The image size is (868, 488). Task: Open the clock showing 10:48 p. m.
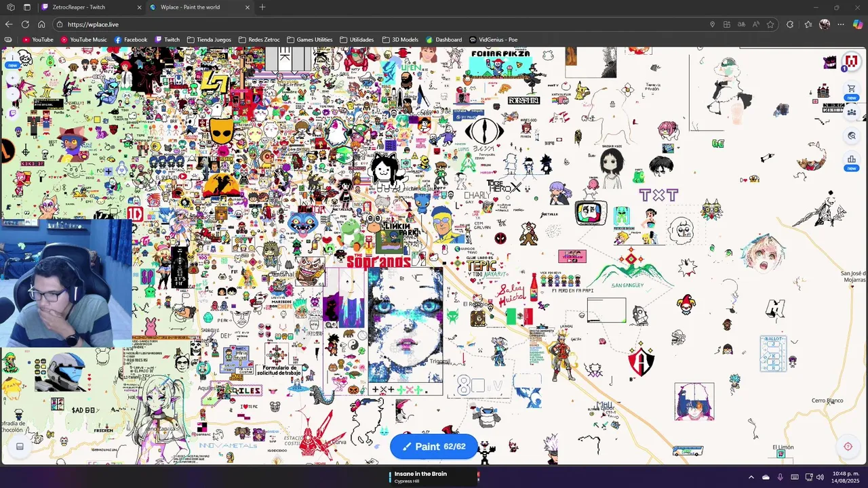845,477
